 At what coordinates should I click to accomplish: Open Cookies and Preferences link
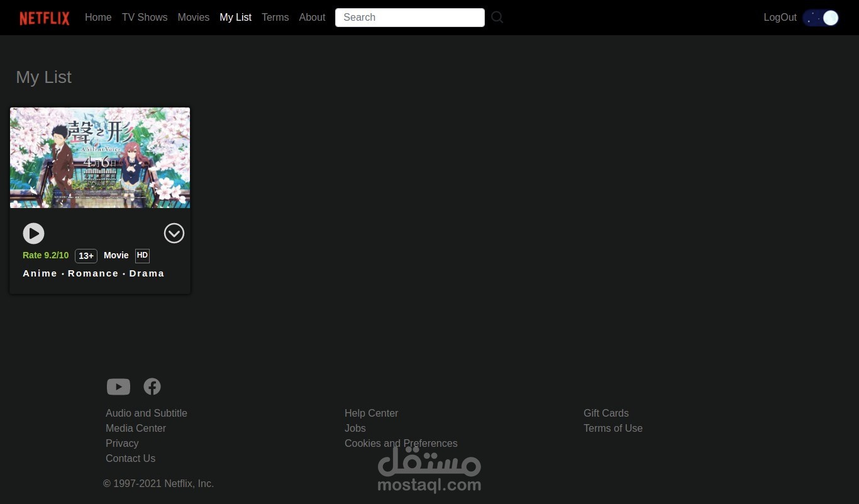coord(401,443)
